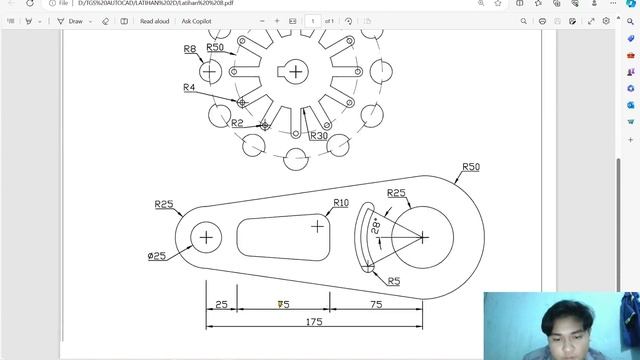Viewport: 640px width, 360px height.
Task: Add a sidebar app with plus
Action: pyautogui.click(x=631, y=140)
